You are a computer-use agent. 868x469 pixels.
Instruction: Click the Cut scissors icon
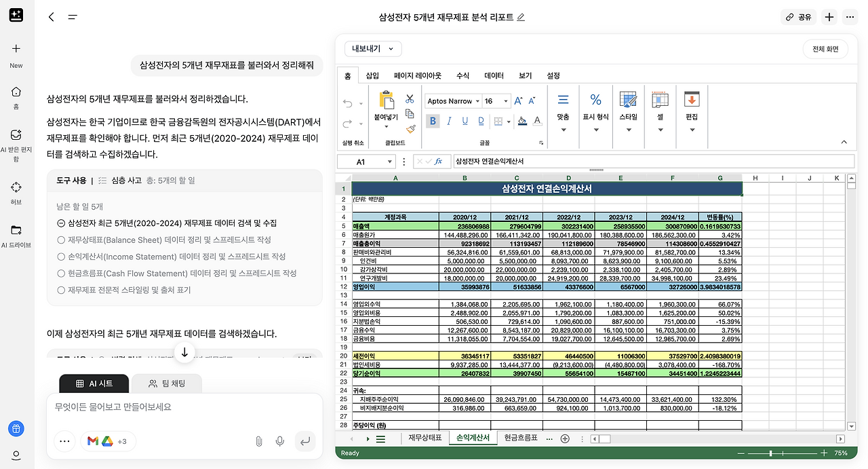[x=410, y=99]
